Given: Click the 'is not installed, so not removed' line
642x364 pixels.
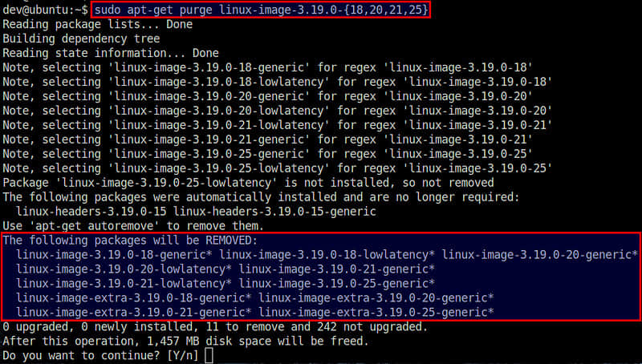Looking at the screenshot, I should tap(248, 183).
